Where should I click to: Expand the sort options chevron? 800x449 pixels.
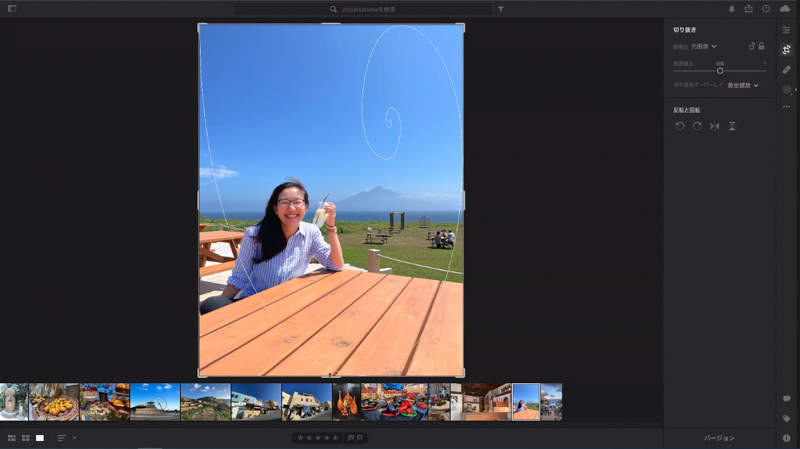(74, 438)
